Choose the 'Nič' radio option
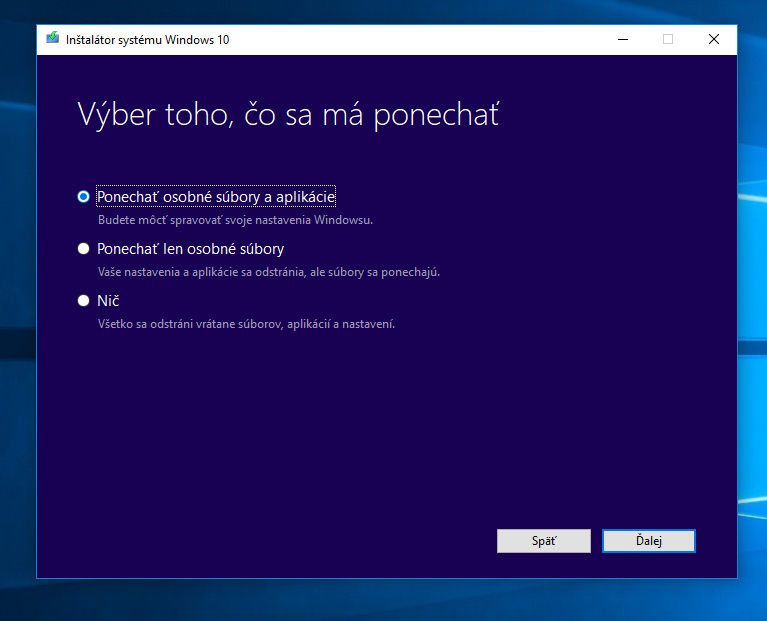The image size is (767, 621). tap(84, 300)
